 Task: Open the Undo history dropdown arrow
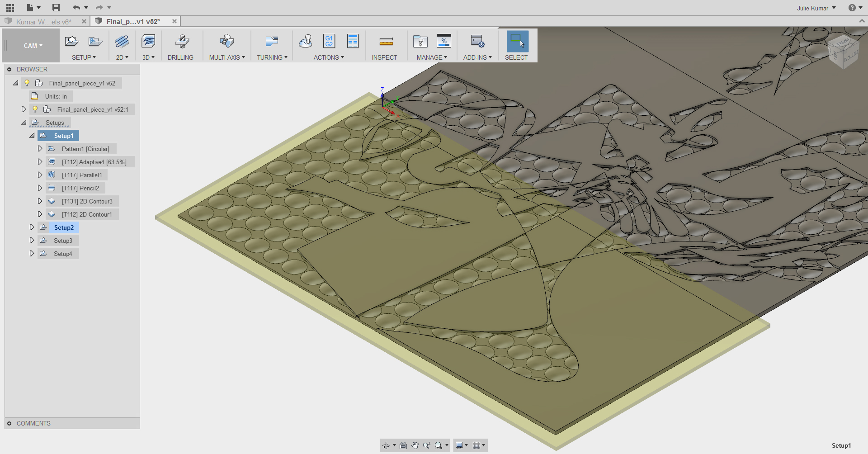point(86,8)
